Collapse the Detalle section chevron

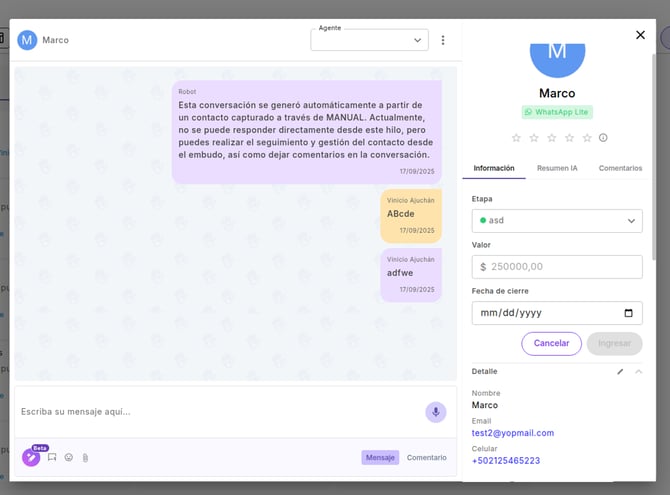[638, 371]
